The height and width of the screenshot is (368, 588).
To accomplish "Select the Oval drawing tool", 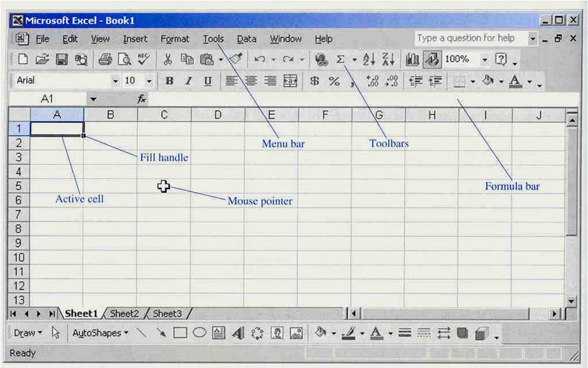I will pos(200,332).
